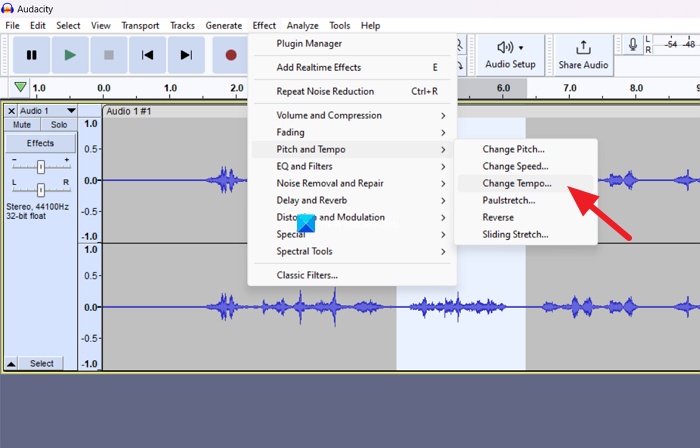Choose Add Realtime Effects
Viewport: 700px width, 448px height.
coord(353,67)
